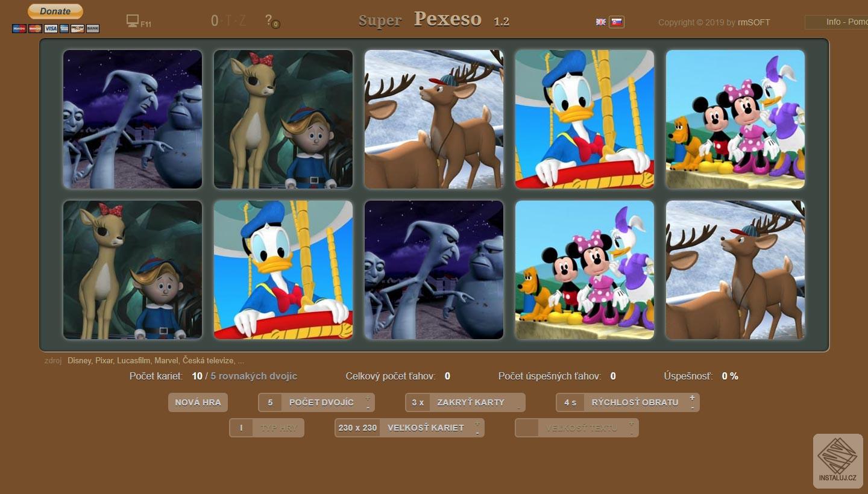Click the Super Pexeso 1.2 title
Screen dimensions: 868x494
[x=434, y=20]
